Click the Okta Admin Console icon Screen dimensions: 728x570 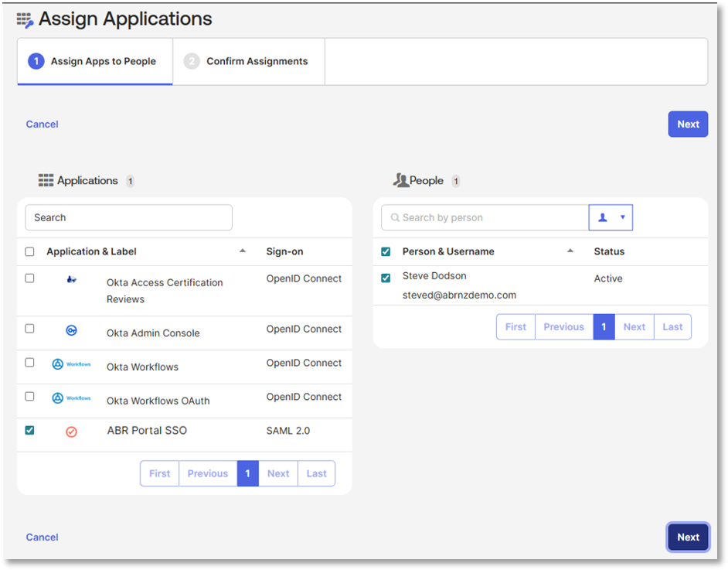pos(71,330)
